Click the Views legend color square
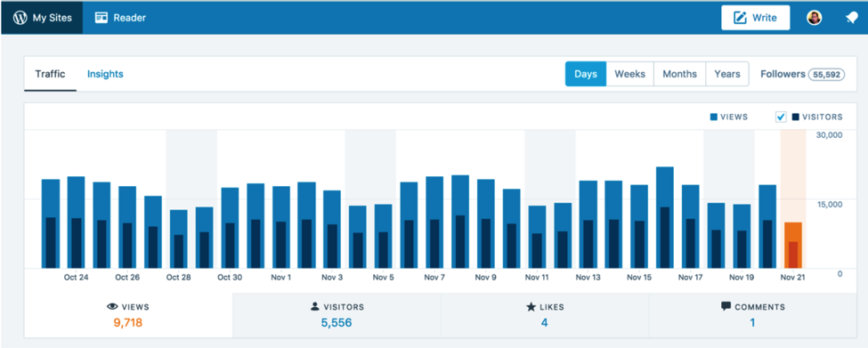The height and width of the screenshot is (348, 868). tap(714, 117)
